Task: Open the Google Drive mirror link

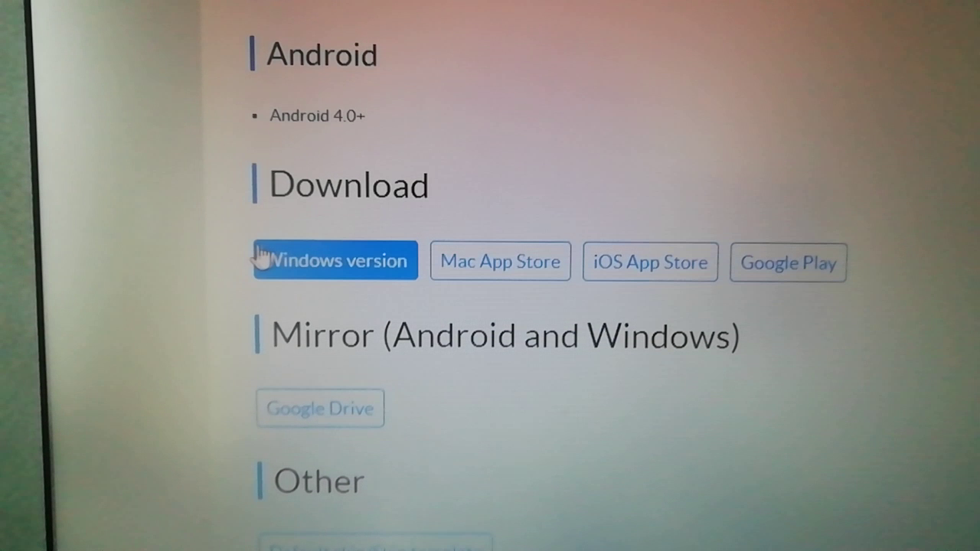Action: tap(320, 408)
